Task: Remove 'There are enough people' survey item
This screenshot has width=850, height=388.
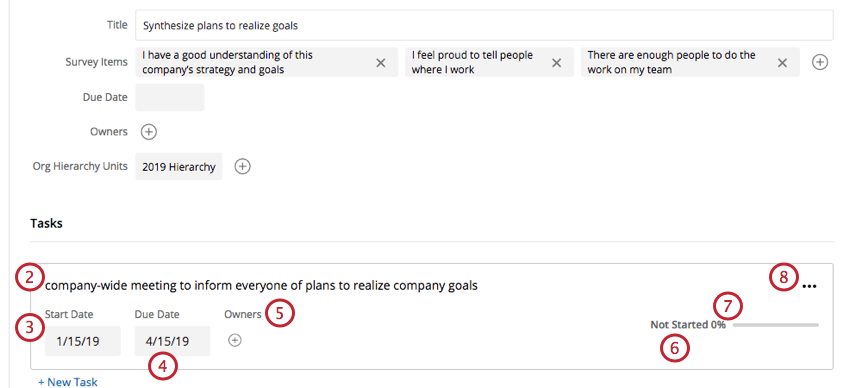Action: [782, 63]
